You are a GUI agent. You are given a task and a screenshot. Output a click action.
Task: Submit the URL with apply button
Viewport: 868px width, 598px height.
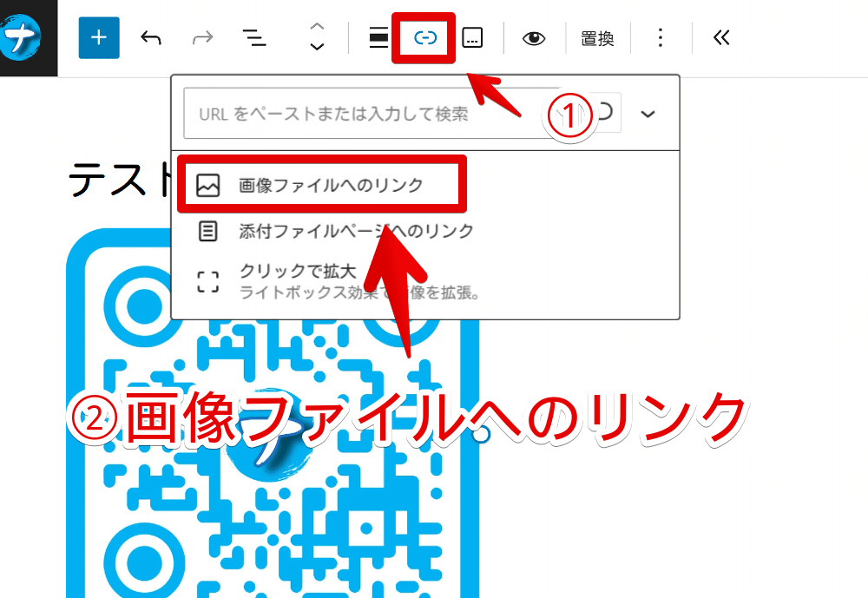(605, 113)
